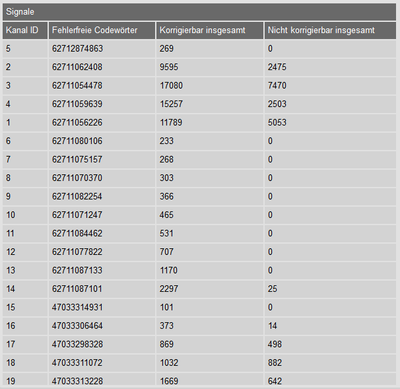Click codeword value 47033306464
Image resolution: width=400 pixels, height=389 pixels.
point(77,326)
